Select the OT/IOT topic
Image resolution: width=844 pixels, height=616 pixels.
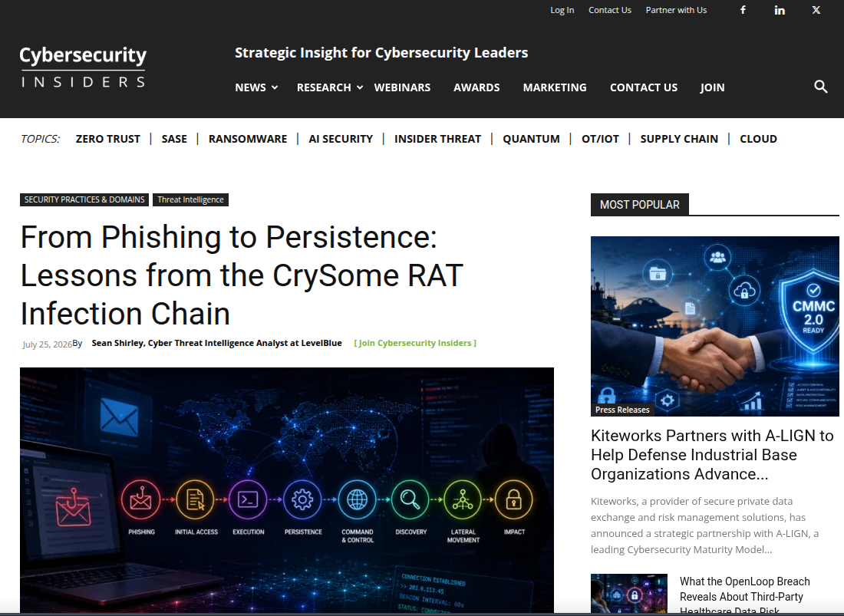[600, 139]
